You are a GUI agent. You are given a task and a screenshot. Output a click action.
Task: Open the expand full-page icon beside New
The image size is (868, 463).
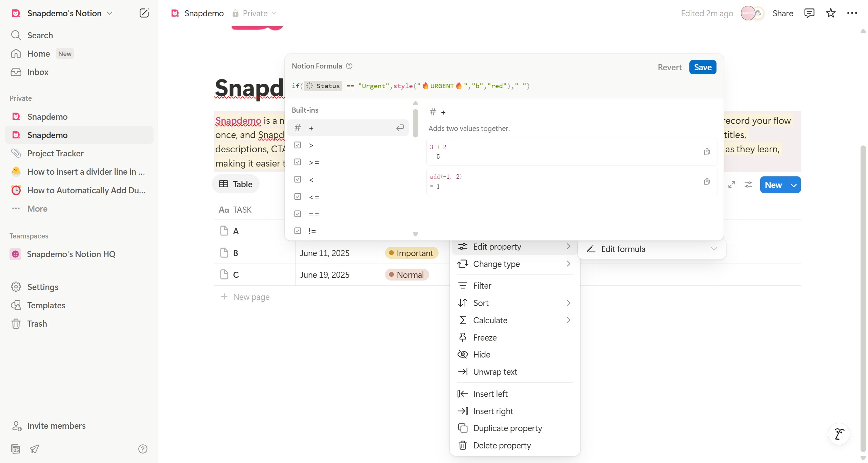click(x=731, y=185)
